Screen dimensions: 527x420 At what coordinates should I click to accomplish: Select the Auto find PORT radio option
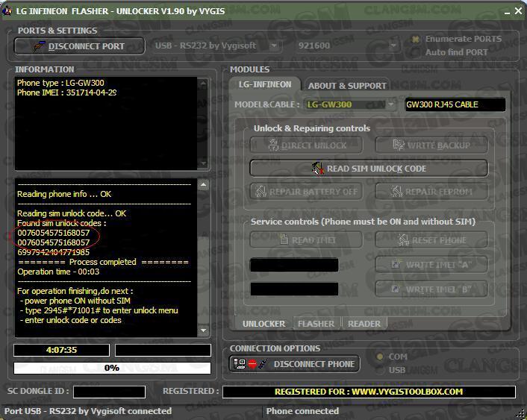tap(416, 52)
